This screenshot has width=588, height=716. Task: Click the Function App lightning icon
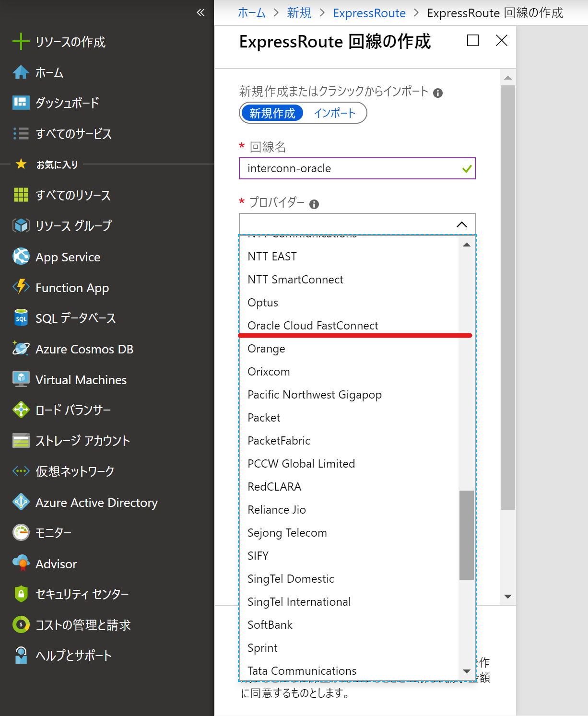pos(21,287)
